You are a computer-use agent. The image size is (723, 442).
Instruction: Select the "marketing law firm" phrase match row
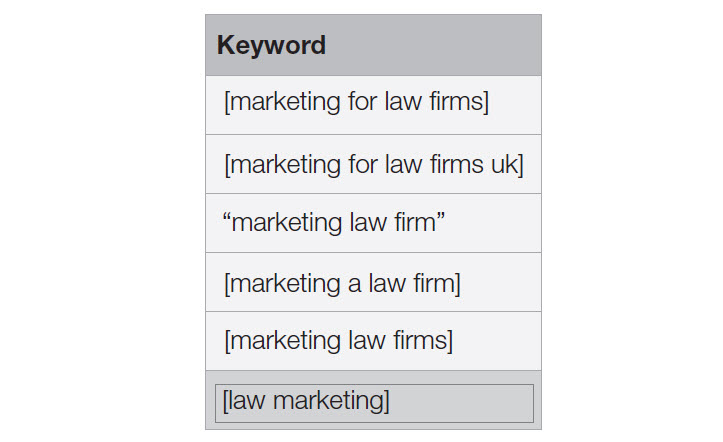pyautogui.click(x=373, y=223)
